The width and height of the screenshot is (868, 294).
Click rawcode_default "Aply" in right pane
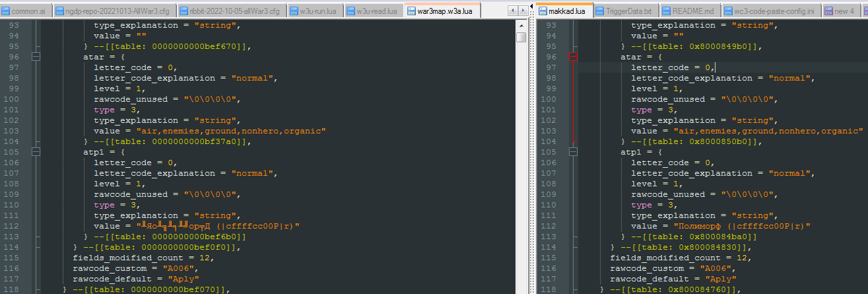pyautogui.click(x=673, y=279)
